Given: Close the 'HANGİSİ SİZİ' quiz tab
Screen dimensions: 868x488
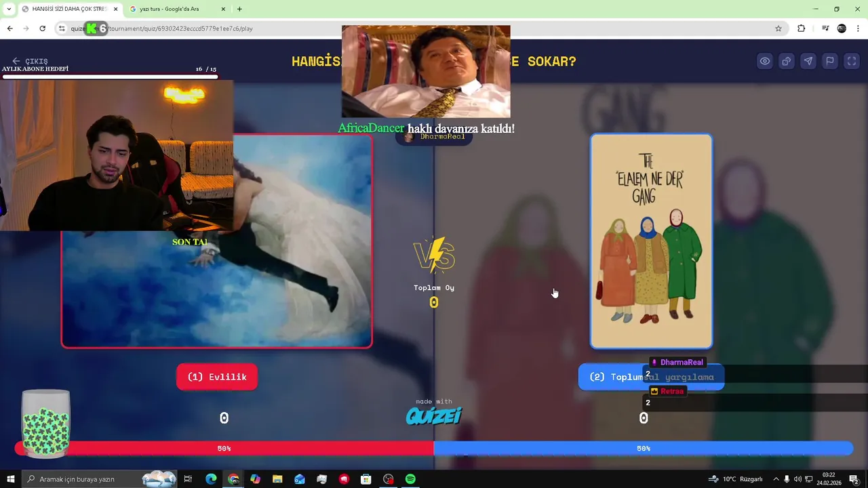Looking at the screenshot, I should 115,9.
